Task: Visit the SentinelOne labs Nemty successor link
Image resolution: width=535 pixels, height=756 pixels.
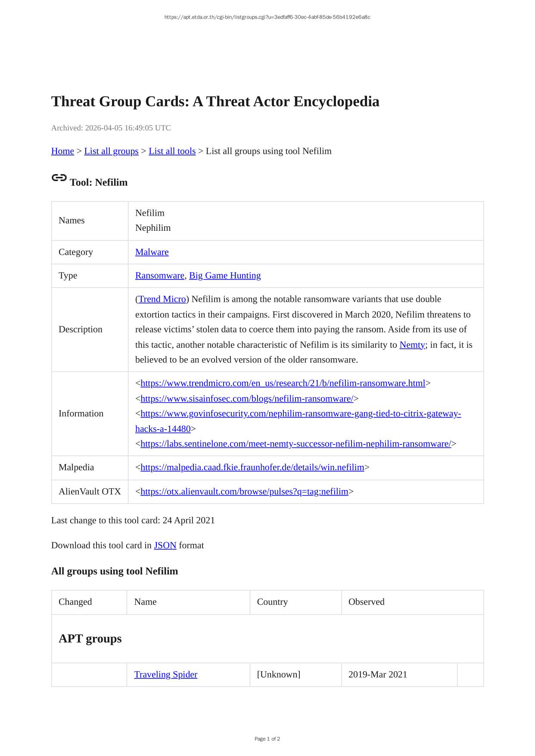Action: [x=295, y=444]
